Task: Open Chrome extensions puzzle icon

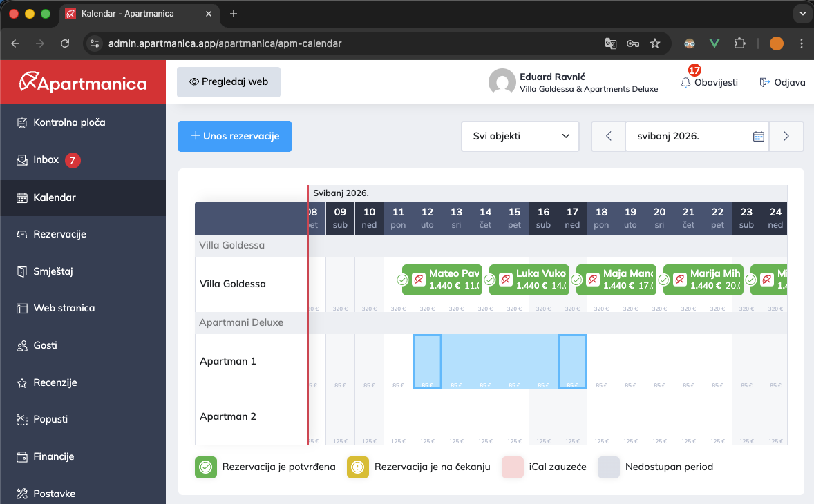Action: [x=740, y=43]
